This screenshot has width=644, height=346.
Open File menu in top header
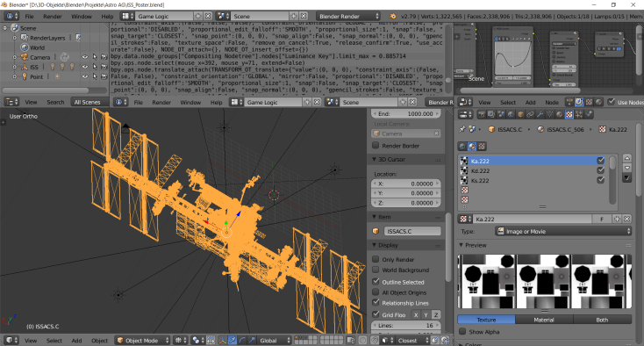tap(29, 17)
